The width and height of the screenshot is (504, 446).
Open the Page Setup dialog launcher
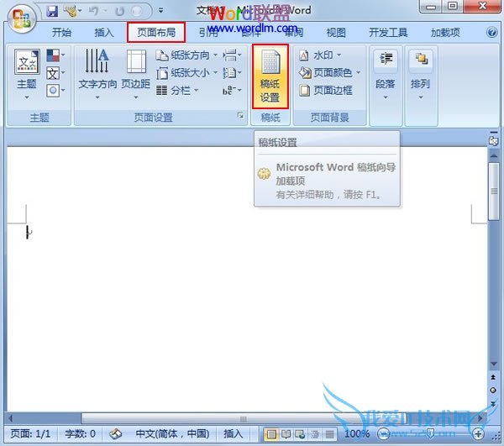tap(240, 115)
